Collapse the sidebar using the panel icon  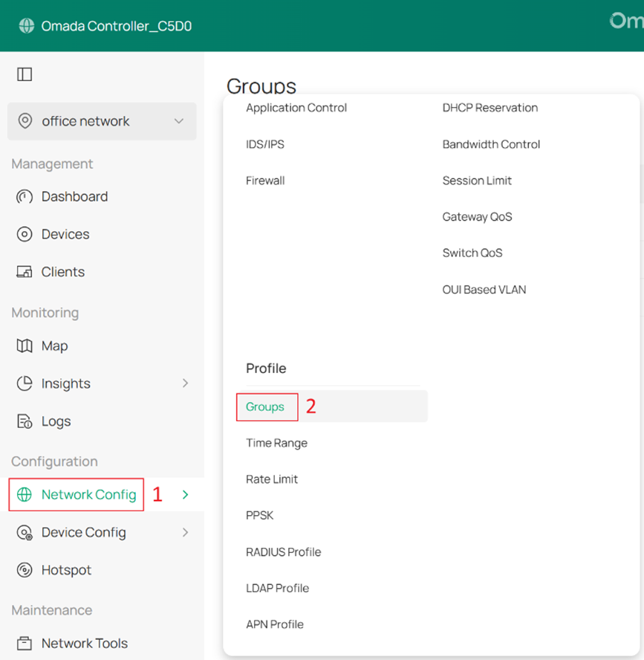25,74
